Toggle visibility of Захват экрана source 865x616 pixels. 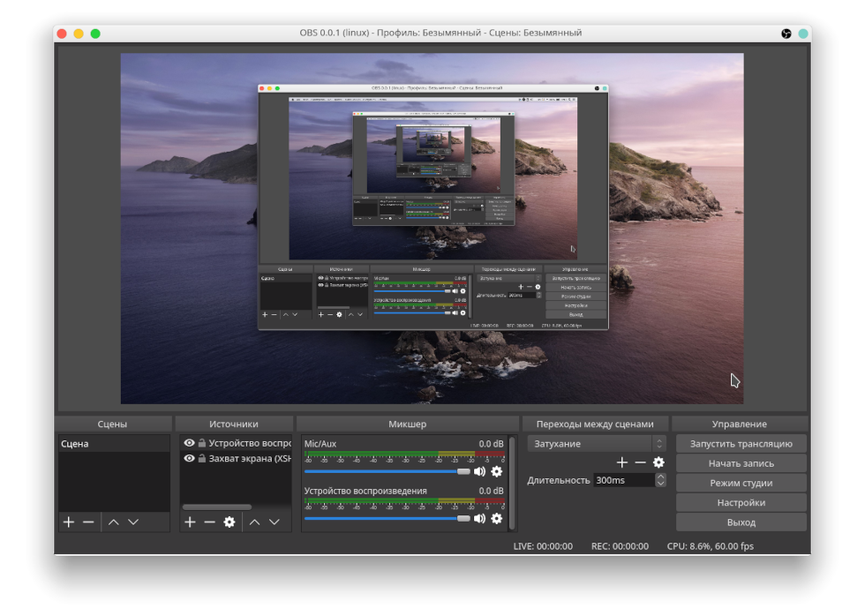[x=189, y=458]
